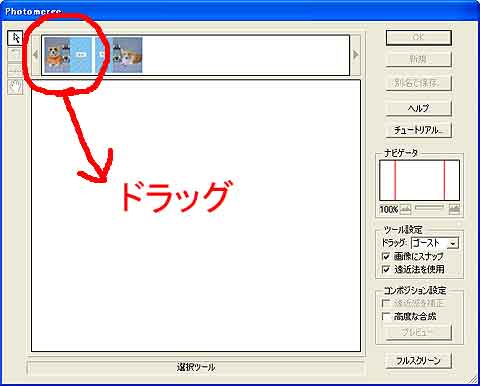Open the チュートリアル button

click(419, 130)
